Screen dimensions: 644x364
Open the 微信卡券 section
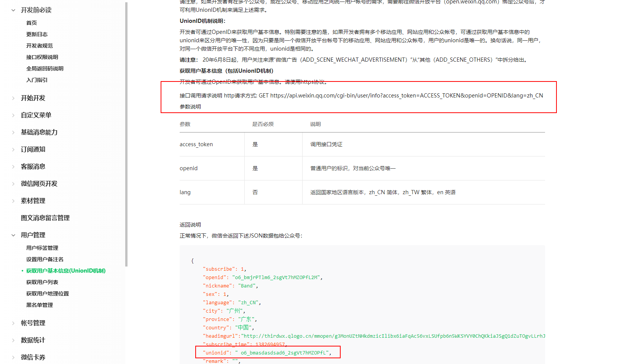33,358
